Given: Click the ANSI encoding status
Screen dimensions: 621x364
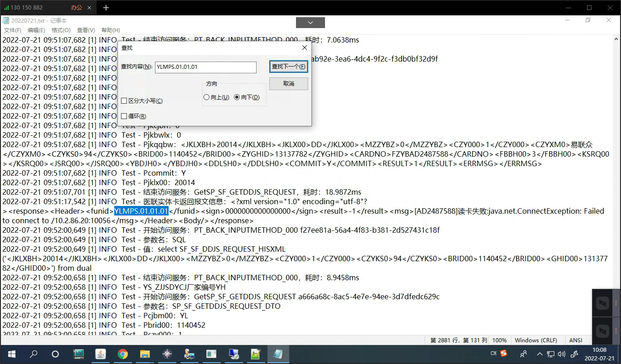Looking at the screenshot, I should click(x=576, y=340).
